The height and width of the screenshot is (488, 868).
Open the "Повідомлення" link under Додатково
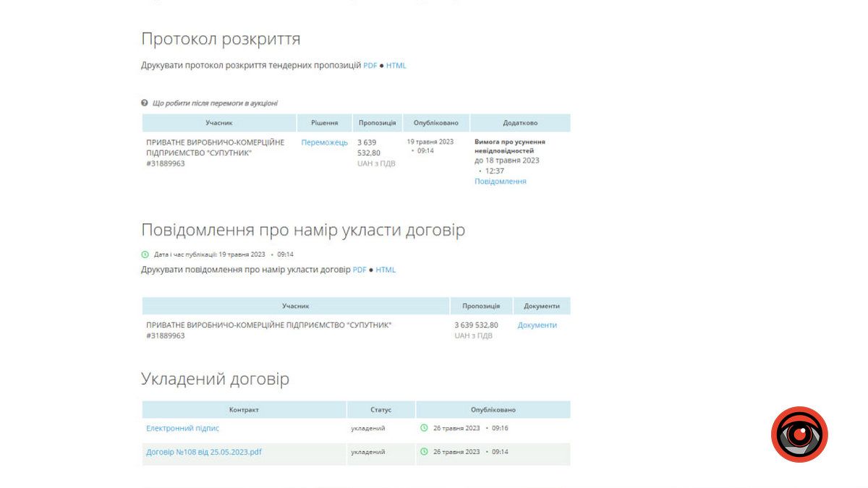point(500,181)
